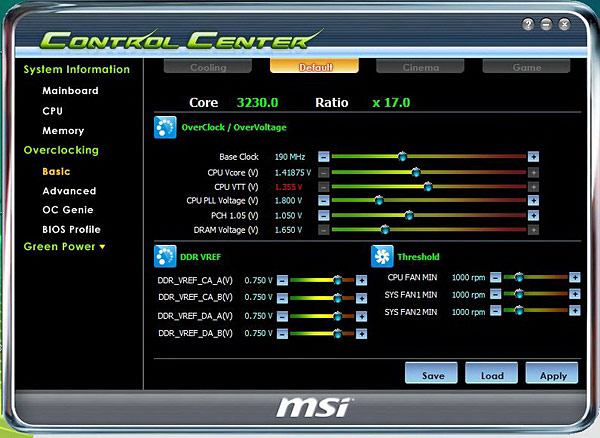This screenshot has height=438, width=600.
Task: Click the CPU VTT slider handle
Action: coord(428,187)
